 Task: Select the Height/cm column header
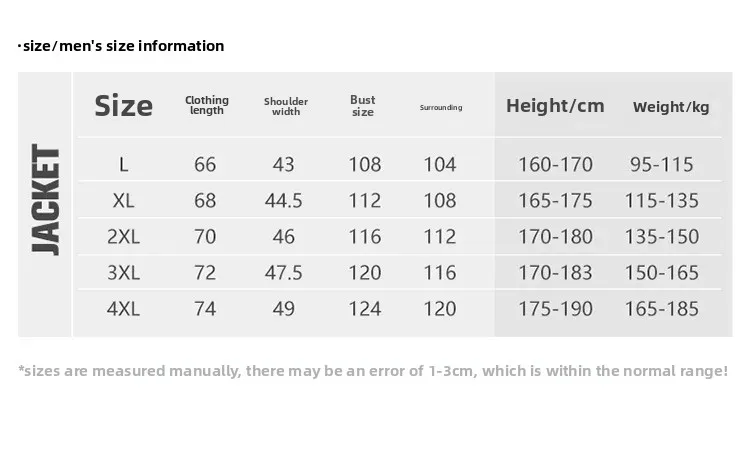click(x=555, y=106)
